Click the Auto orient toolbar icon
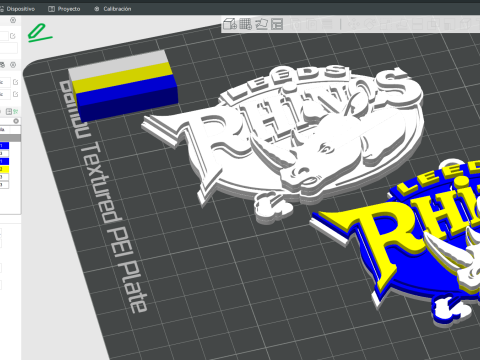The image size is (480, 360). pyautogui.click(x=261, y=24)
